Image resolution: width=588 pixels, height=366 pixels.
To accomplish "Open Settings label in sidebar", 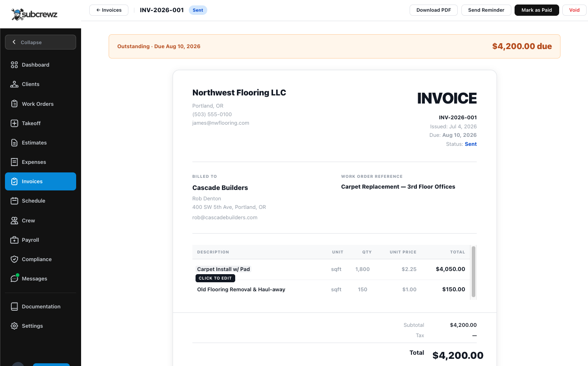I will tap(32, 326).
